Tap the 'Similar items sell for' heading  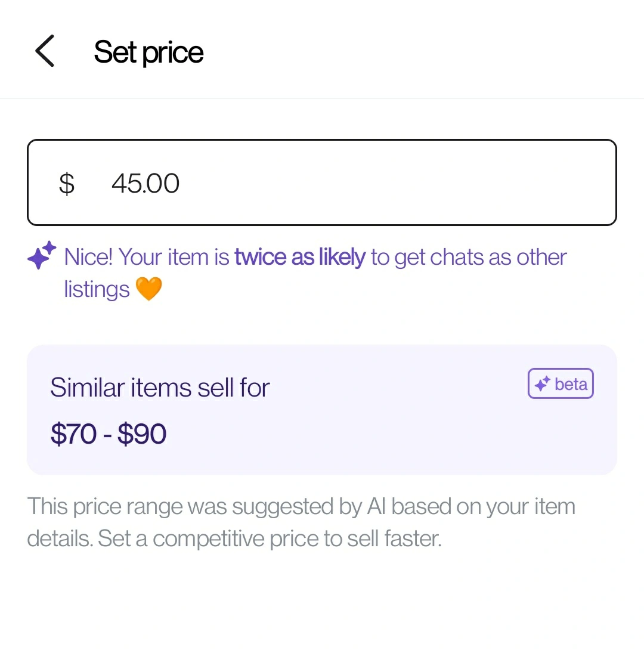click(x=160, y=388)
